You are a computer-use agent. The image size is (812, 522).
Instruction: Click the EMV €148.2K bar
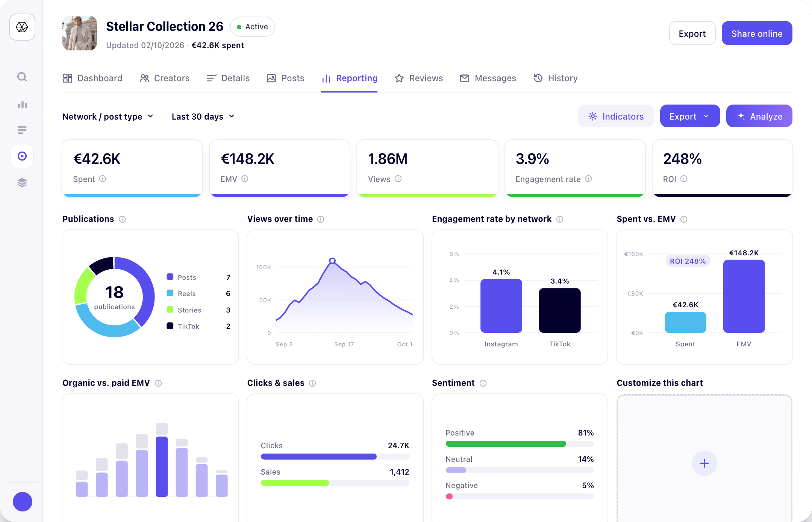point(744,296)
